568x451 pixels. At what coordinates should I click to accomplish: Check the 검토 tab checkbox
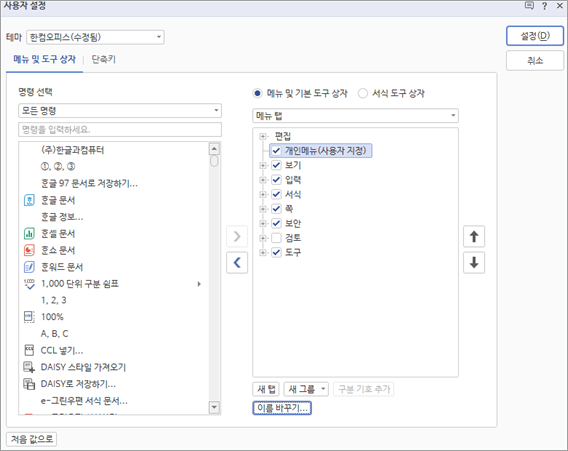point(276,238)
